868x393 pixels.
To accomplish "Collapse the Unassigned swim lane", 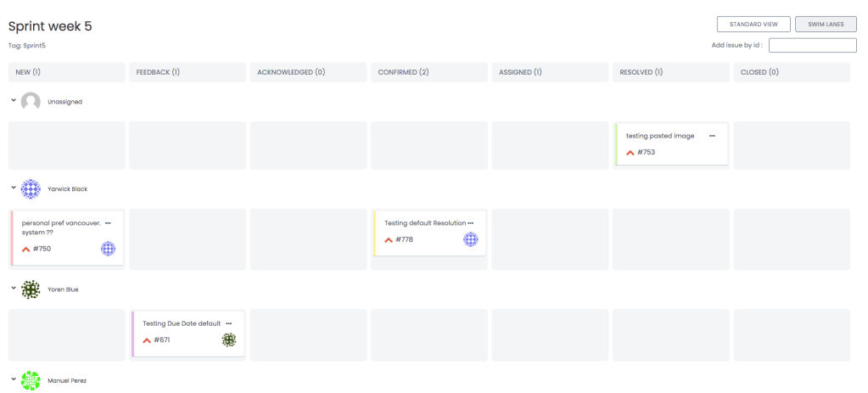I will (x=14, y=100).
